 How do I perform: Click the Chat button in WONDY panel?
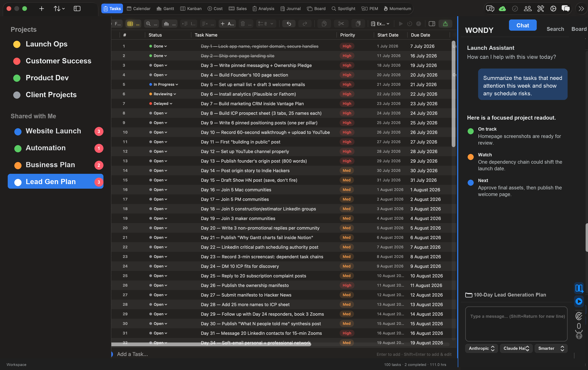pyautogui.click(x=523, y=25)
